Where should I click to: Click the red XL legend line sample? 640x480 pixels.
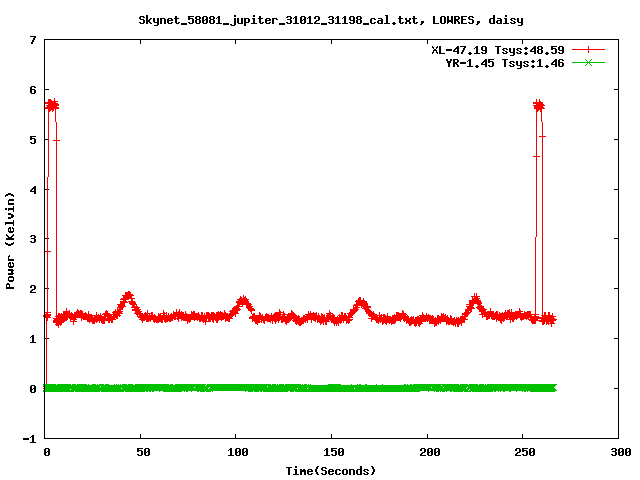coord(588,50)
